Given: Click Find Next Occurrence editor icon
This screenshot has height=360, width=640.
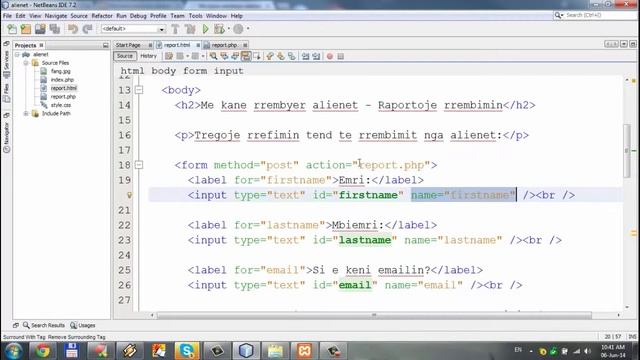Looking at the screenshot, I should click(235, 56).
